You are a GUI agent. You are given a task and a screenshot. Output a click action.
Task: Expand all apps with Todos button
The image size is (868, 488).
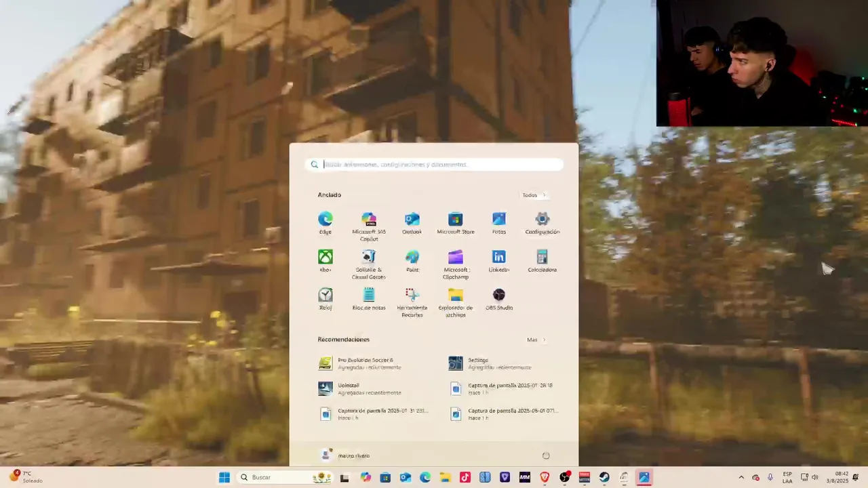(534, 195)
